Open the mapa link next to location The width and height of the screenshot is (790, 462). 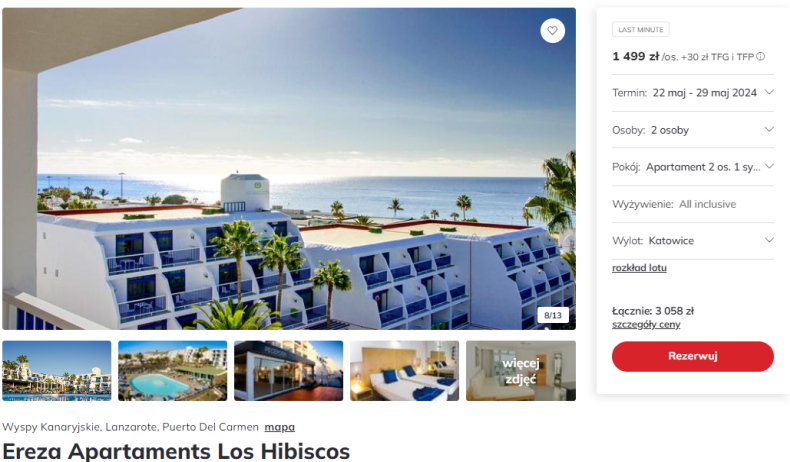tap(280, 427)
